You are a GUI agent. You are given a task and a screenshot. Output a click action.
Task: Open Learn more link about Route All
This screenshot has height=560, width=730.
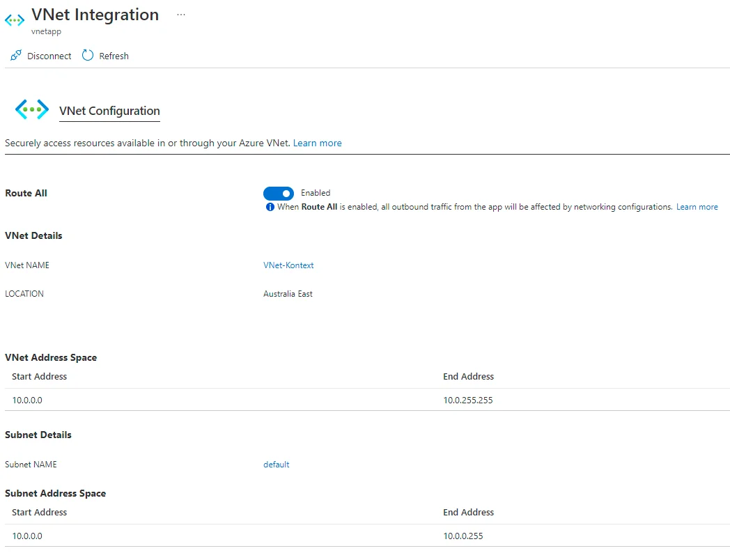click(697, 207)
